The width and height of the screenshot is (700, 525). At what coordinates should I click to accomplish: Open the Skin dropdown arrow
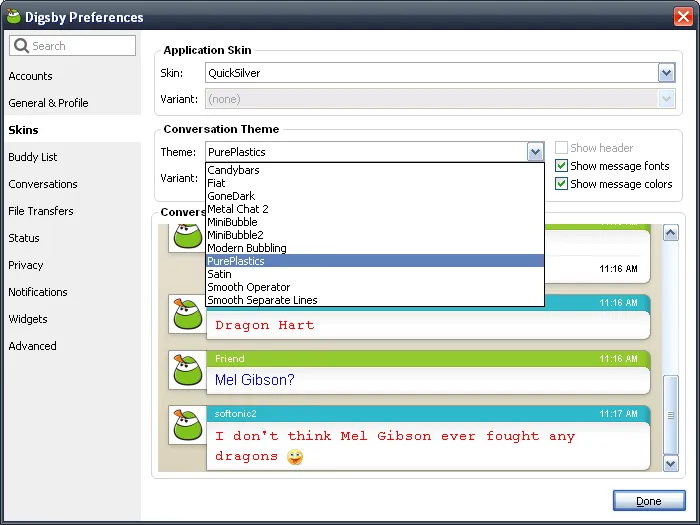click(x=666, y=73)
